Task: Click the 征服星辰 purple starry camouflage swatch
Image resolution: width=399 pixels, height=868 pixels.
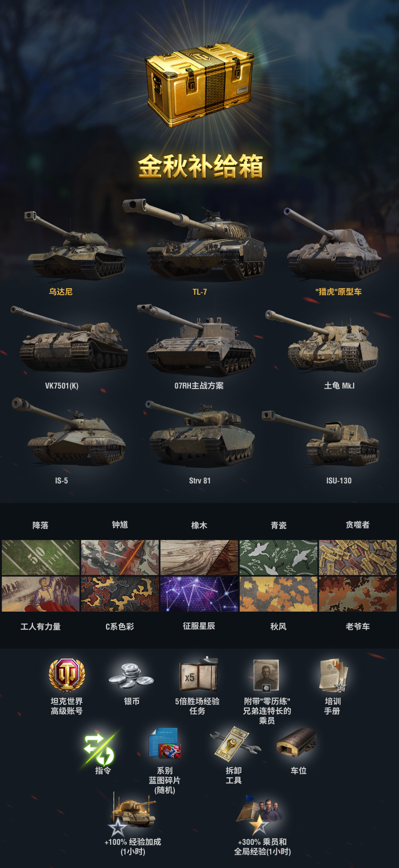Action: point(199,594)
